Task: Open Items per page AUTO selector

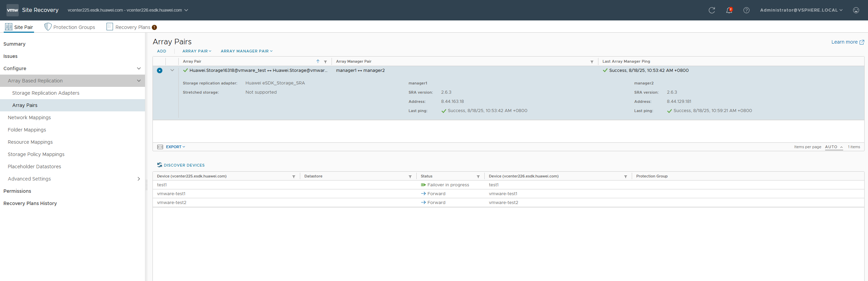Action: pyautogui.click(x=834, y=147)
